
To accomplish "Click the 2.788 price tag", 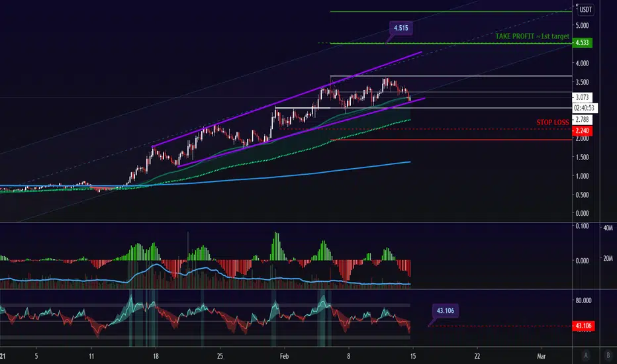I will (x=582, y=120).
